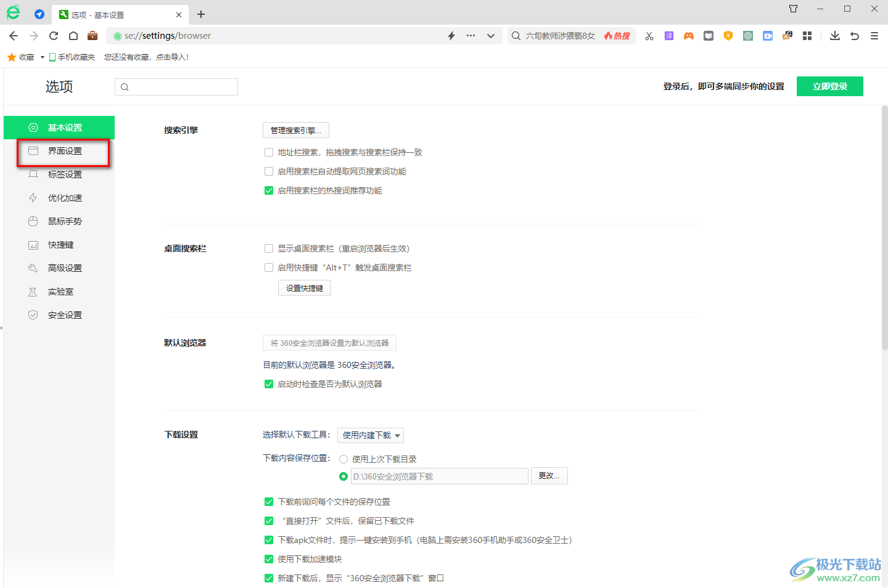Click the 360 browser logo icon
Viewport: 888px width, 588px height.
coord(13,12)
